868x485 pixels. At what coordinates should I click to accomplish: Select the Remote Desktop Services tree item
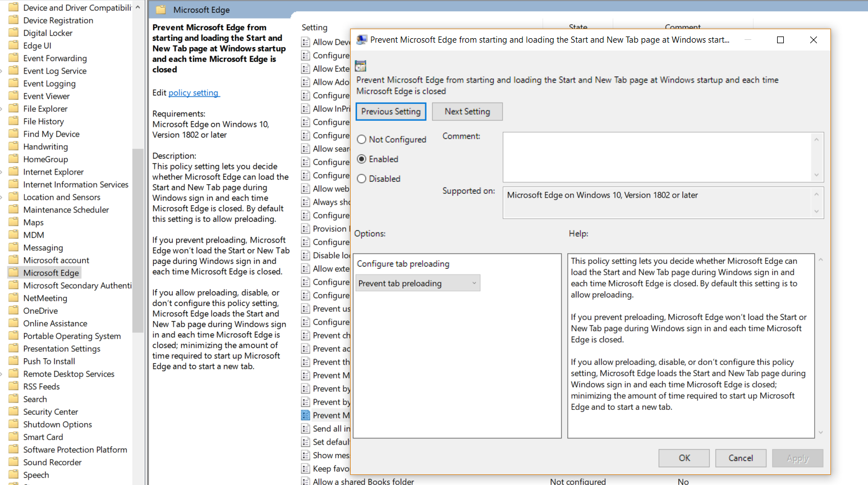[x=68, y=374]
